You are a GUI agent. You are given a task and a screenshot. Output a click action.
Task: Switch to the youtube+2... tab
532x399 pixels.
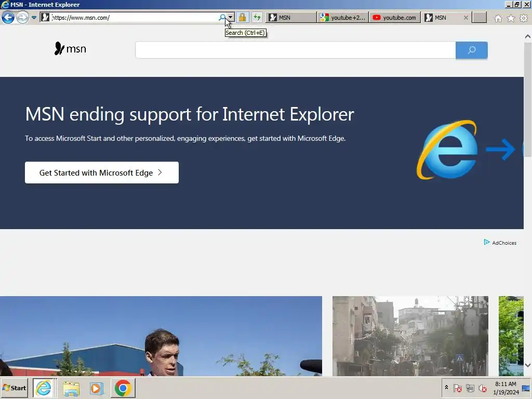point(343,18)
